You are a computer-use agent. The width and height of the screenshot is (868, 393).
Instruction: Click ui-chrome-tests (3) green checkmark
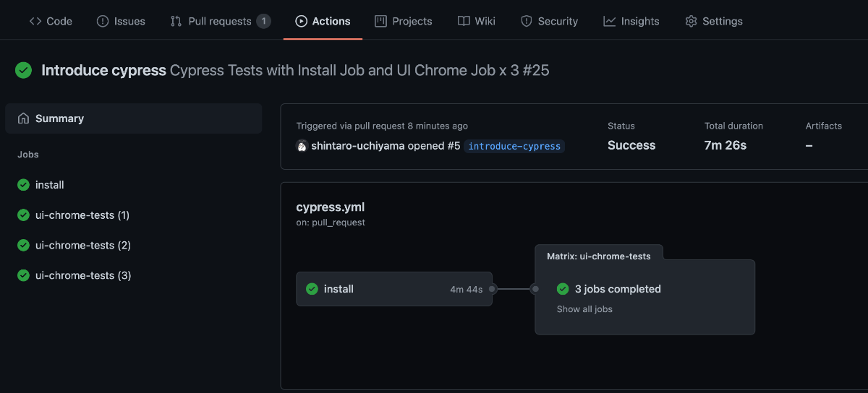(24, 275)
